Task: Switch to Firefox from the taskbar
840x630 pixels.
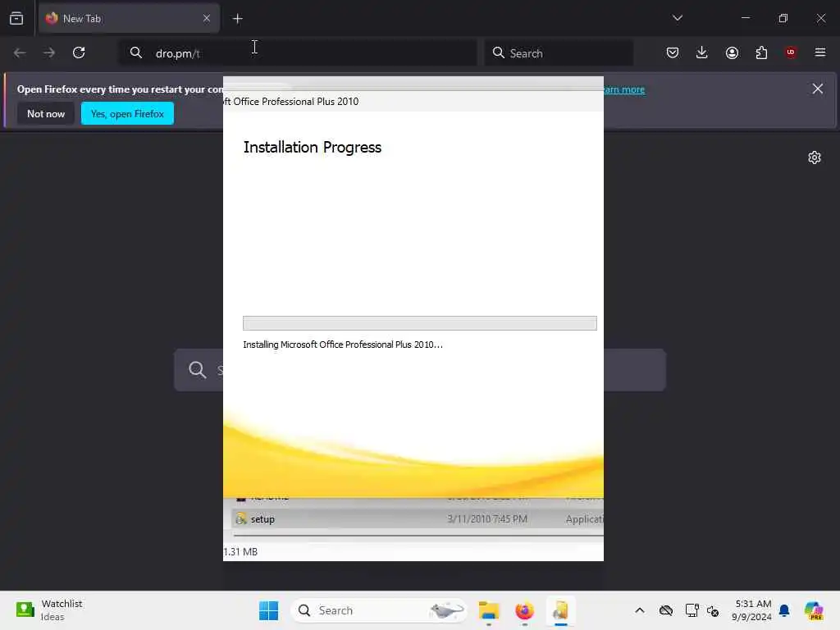Action: 524,610
